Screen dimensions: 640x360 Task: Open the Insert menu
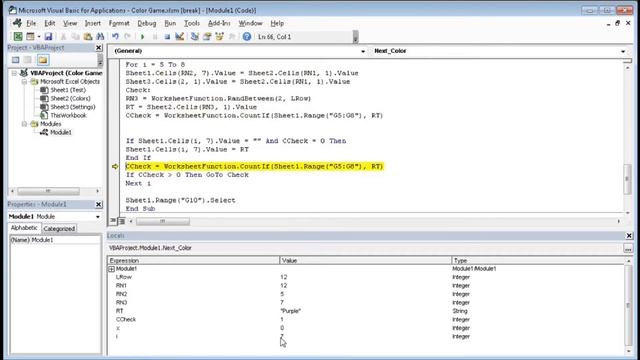[93, 23]
